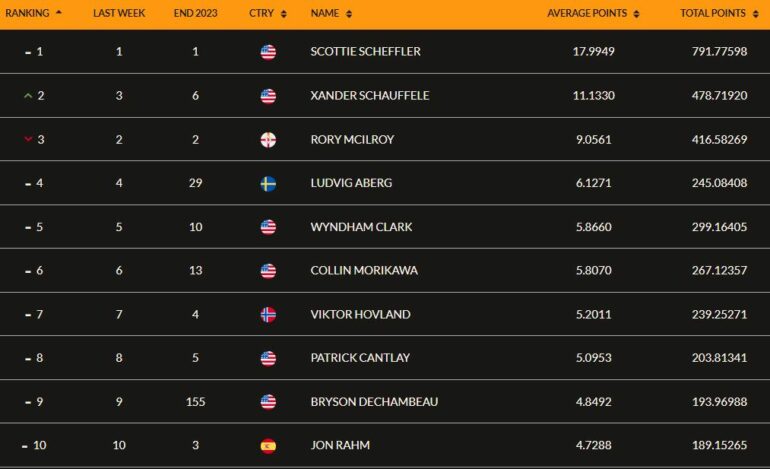Click the Spain flag beside Jon Rahm
Image resolution: width=770 pixels, height=469 pixels.
pyautogui.click(x=268, y=446)
